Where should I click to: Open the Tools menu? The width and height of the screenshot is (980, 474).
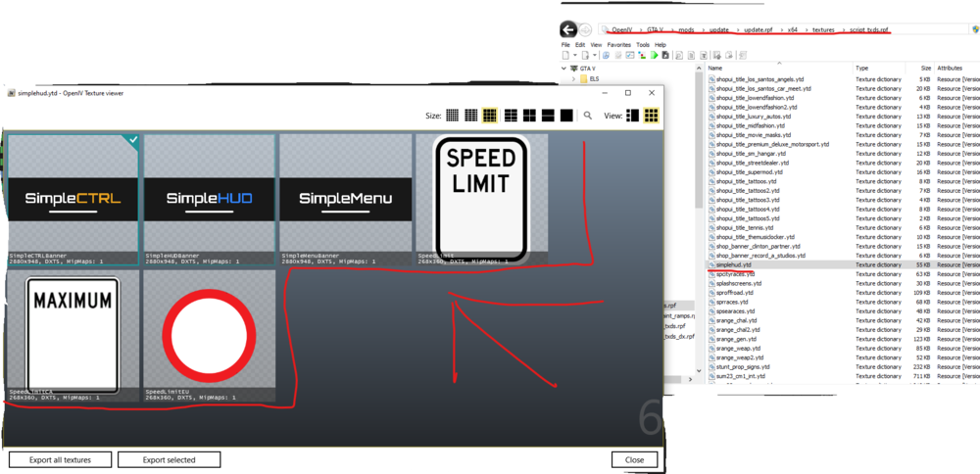click(643, 45)
